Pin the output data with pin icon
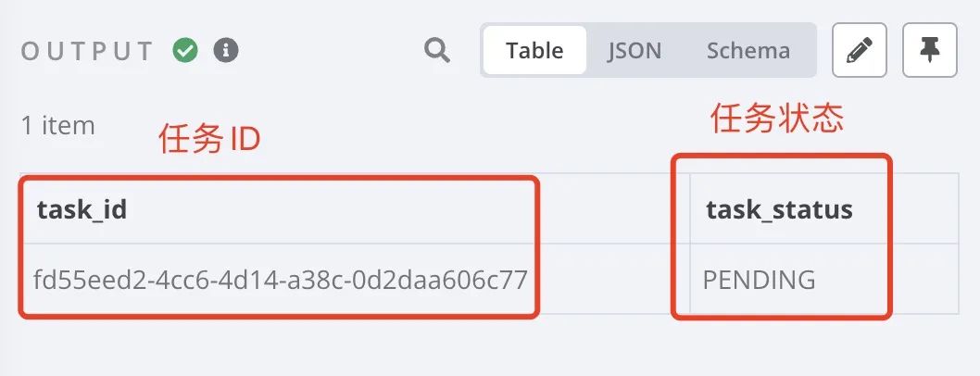Viewport: 980px width, 376px height. point(930,50)
